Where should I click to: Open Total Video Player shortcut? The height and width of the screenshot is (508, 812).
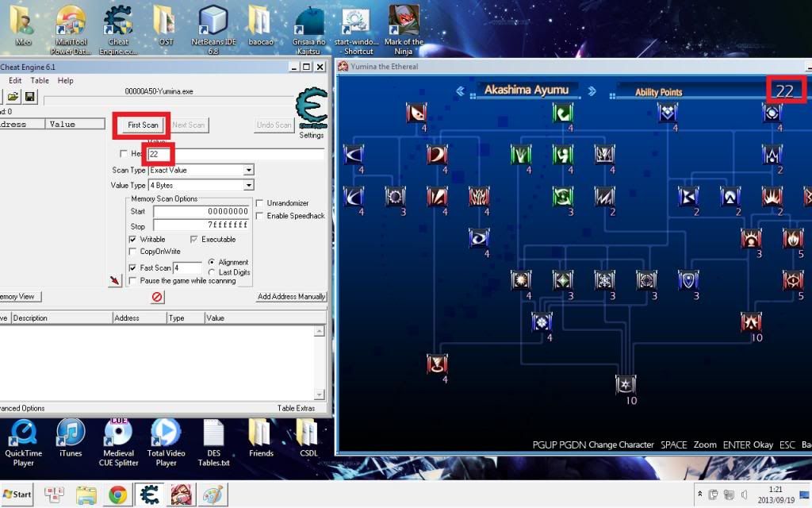(166, 443)
